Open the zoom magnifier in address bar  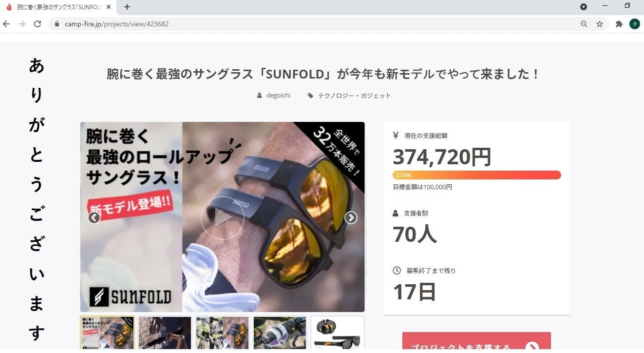click(584, 23)
